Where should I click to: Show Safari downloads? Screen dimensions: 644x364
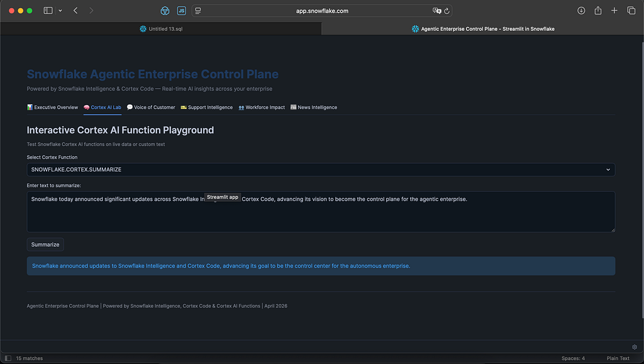click(x=581, y=11)
